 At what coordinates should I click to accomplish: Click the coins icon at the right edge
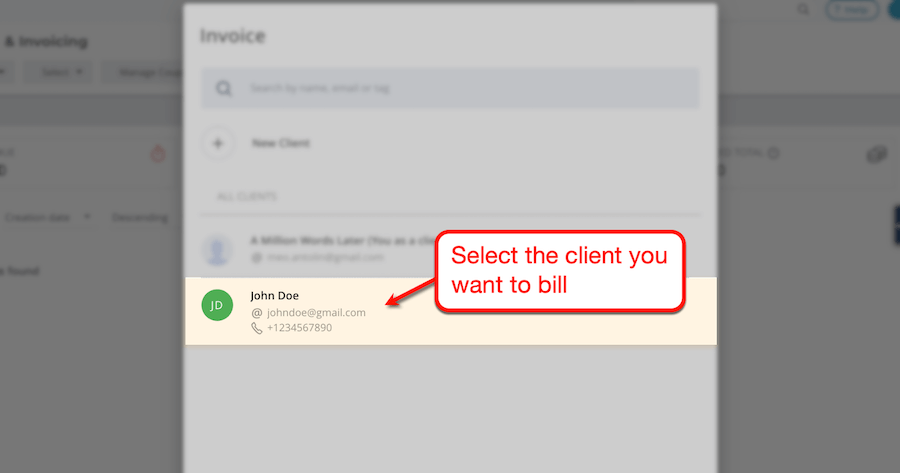[x=876, y=154]
